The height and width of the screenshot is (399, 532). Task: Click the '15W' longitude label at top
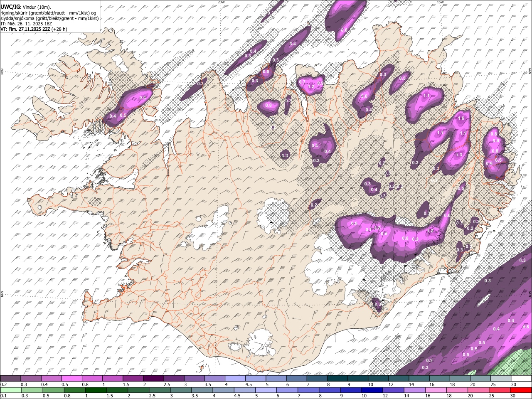click(x=440, y=2)
